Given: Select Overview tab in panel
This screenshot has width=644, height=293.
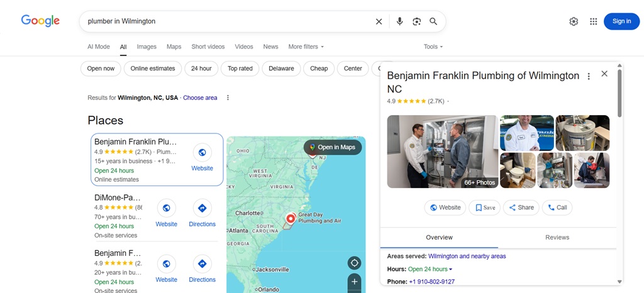Looking at the screenshot, I should pos(439,238).
